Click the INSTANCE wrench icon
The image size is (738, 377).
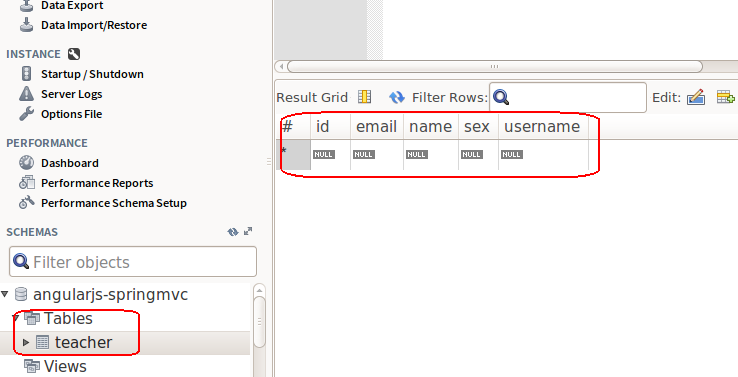74,54
